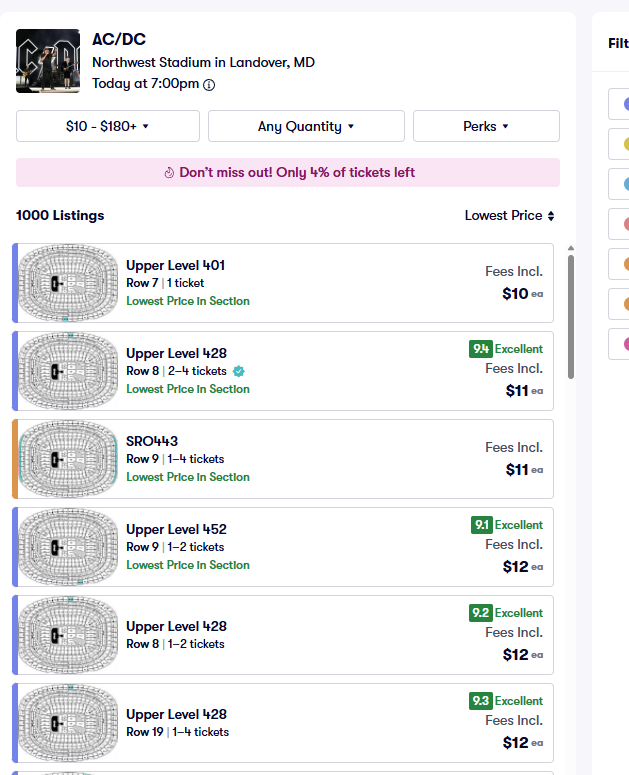Open the stadium map for SRO443 listing

[68, 459]
